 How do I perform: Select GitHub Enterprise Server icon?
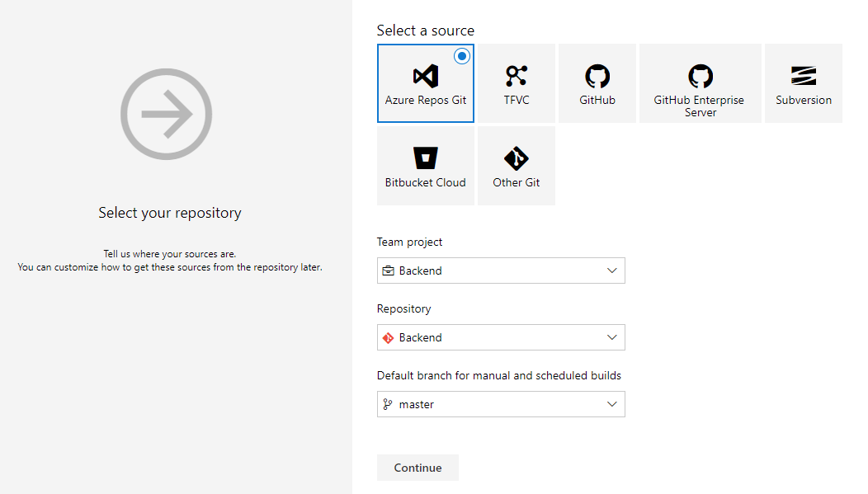701,76
